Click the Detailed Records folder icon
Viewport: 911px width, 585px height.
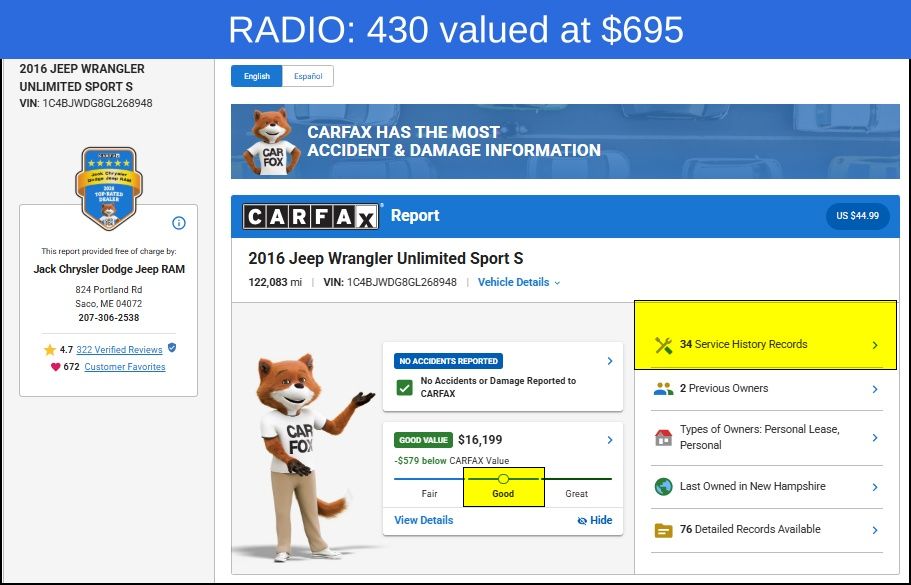[x=663, y=530]
